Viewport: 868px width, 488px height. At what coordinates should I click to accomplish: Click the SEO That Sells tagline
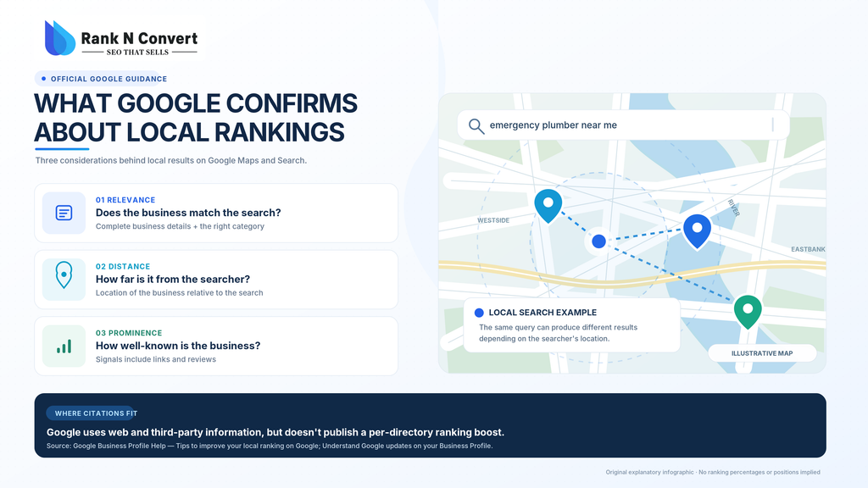pos(137,52)
